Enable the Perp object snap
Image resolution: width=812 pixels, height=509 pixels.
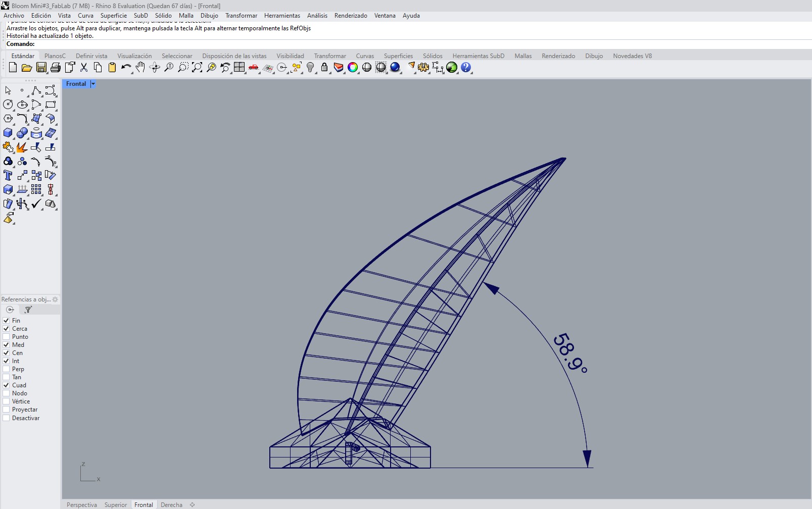tap(6, 369)
